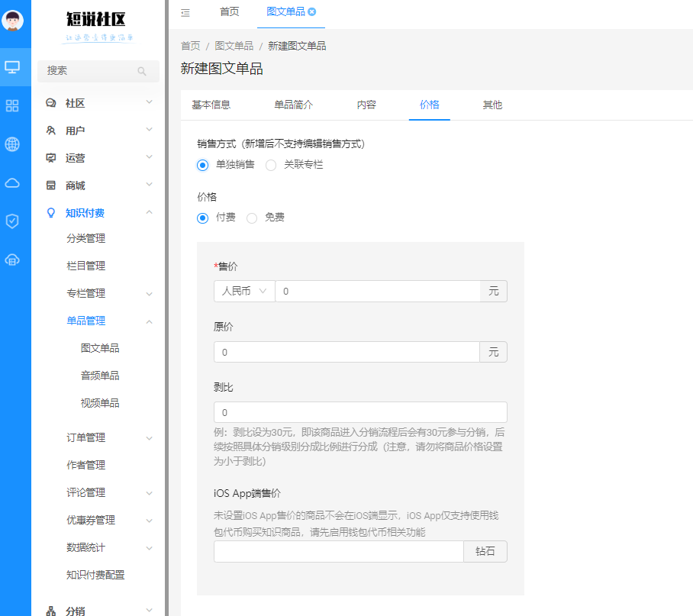Click the 分销 hierarchy icon
Viewport: 693px width, 616px height.
(51, 611)
